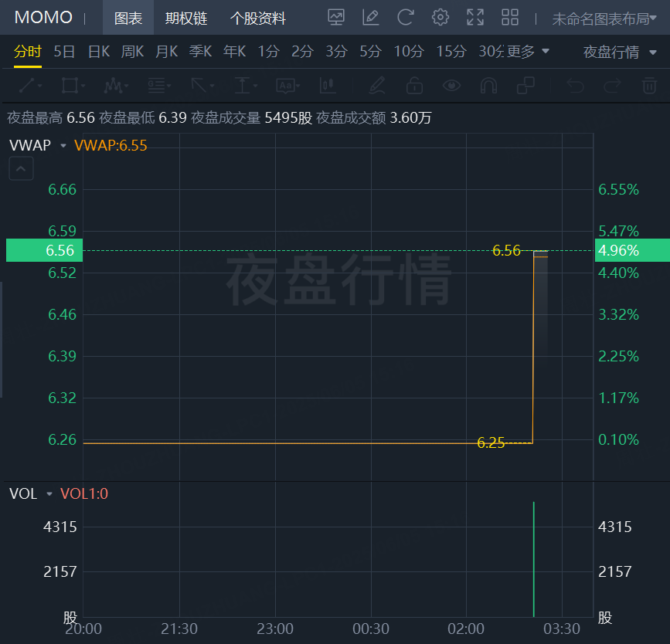Select the 1分 timeframe
The width and height of the screenshot is (670, 644).
point(268,51)
